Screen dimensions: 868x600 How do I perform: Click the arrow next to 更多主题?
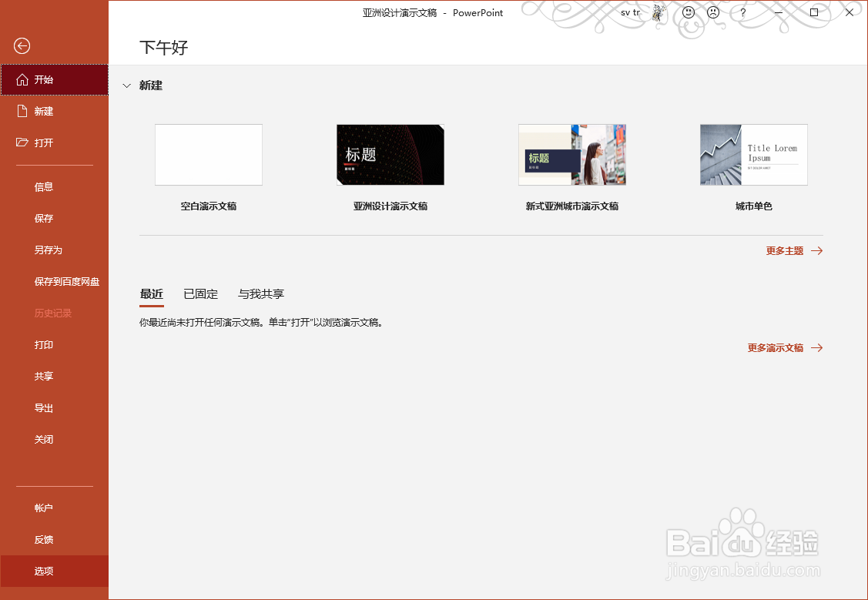coord(816,251)
